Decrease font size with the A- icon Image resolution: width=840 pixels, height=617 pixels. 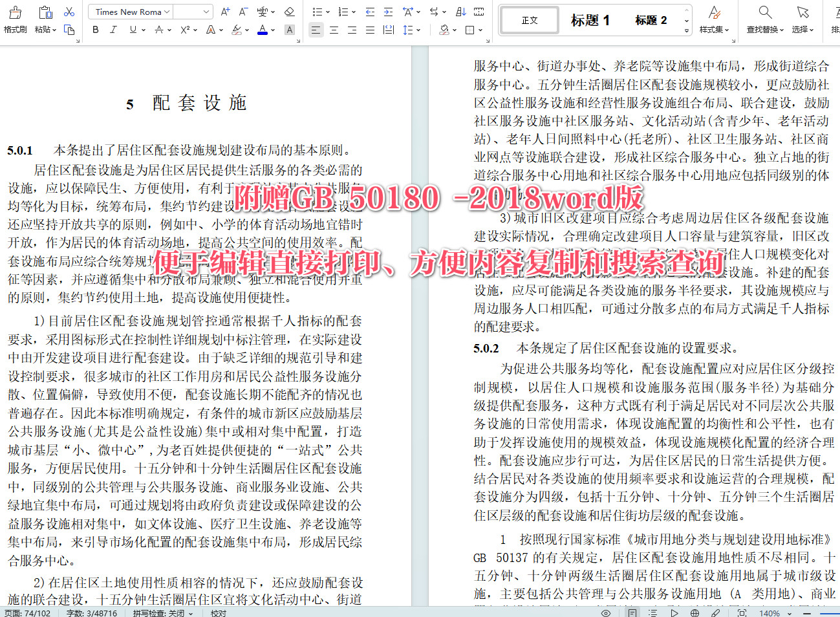[244, 12]
